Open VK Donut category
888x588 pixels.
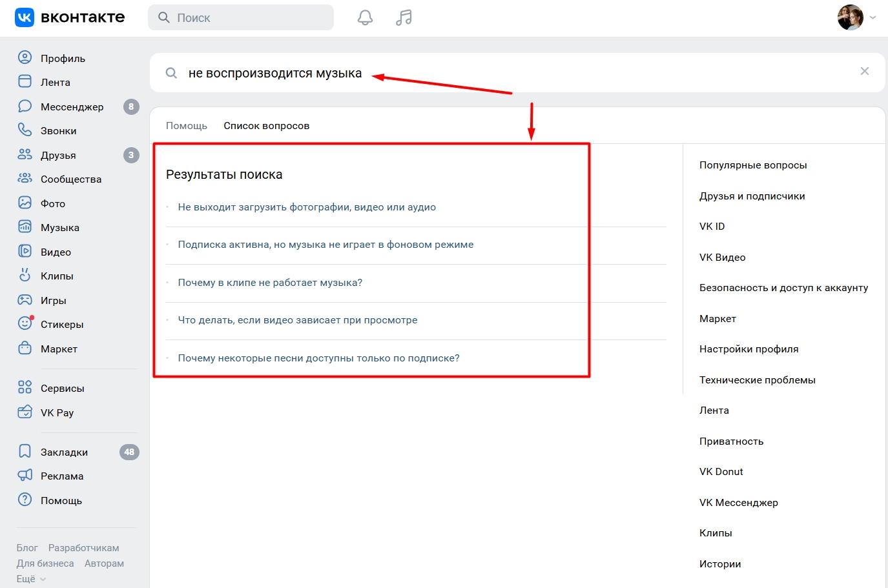pyautogui.click(x=721, y=472)
